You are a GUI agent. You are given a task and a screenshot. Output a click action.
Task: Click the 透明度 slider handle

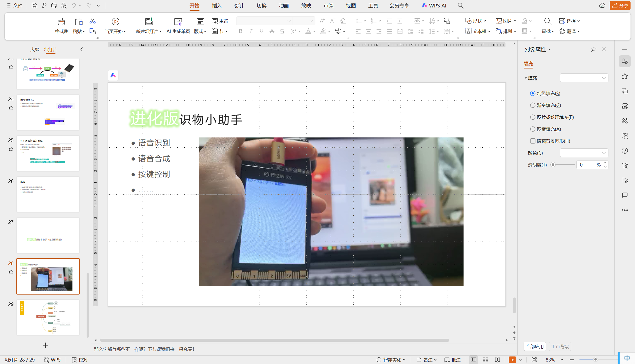click(553, 165)
